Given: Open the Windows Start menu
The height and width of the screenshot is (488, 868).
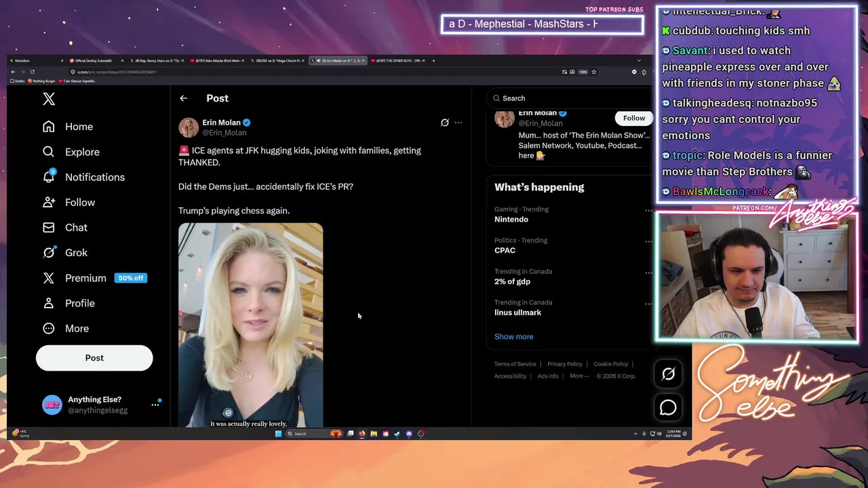Looking at the screenshot, I should tap(278, 434).
